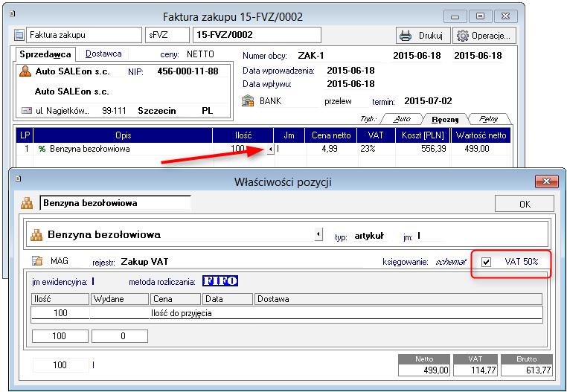Click the printer icon on Drukuj
This screenshot has height=392, width=567.
tap(406, 36)
